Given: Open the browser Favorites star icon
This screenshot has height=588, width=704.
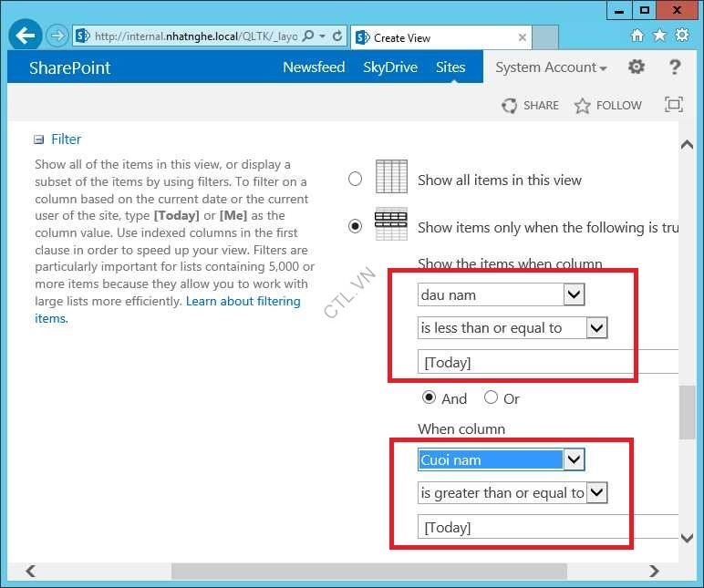Looking at the screenshot, I should pos(659,36).
